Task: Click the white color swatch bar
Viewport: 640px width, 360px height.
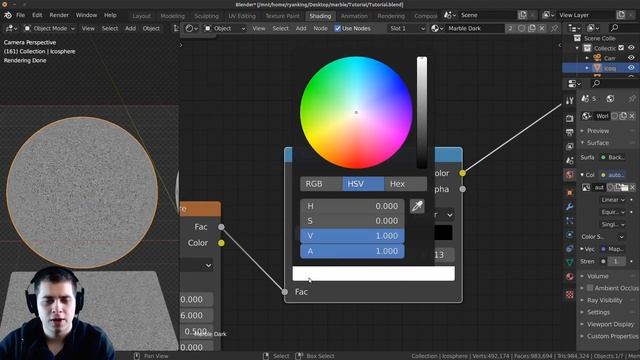Action: pyautogui.click(x=373, y=273)
